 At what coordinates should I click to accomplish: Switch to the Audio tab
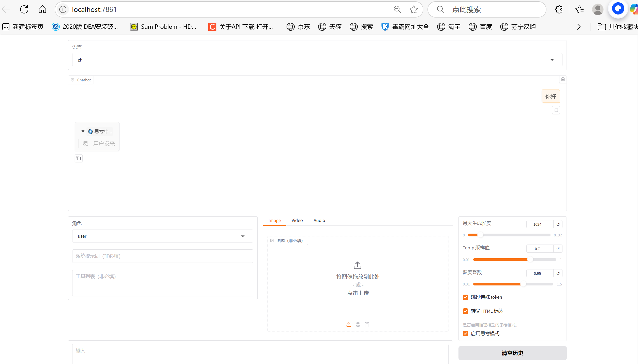coord(319,220)
